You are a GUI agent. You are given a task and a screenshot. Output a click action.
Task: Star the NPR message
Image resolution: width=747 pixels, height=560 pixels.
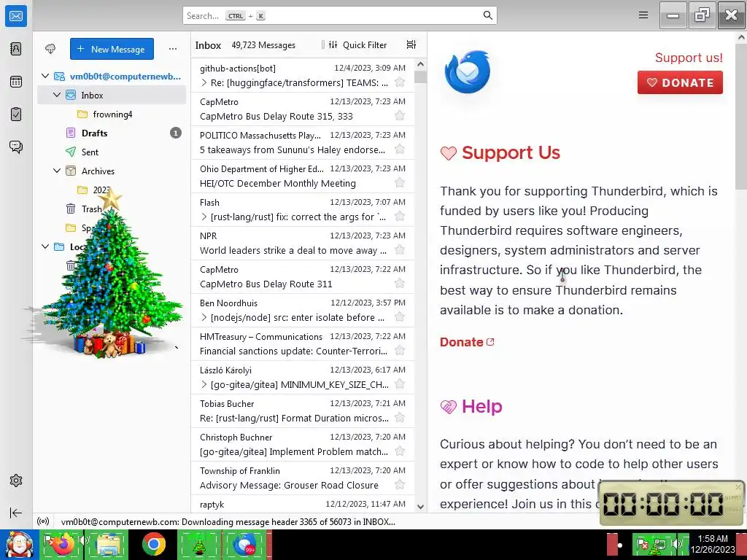click(400, 250)
